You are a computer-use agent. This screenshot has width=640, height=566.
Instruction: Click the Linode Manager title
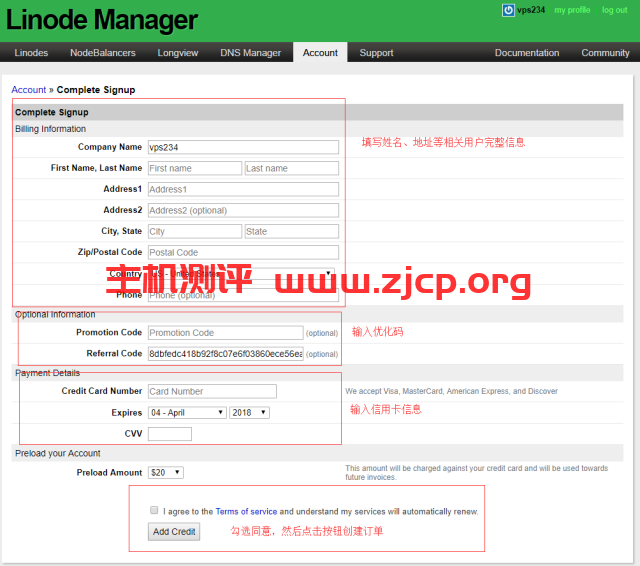pyautogui.click(x=102, y=20)
